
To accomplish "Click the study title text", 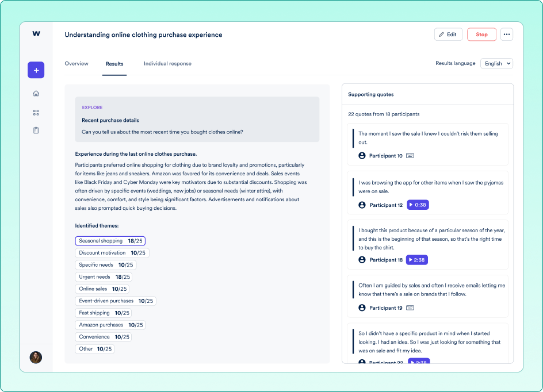I will tap(143, 35).
